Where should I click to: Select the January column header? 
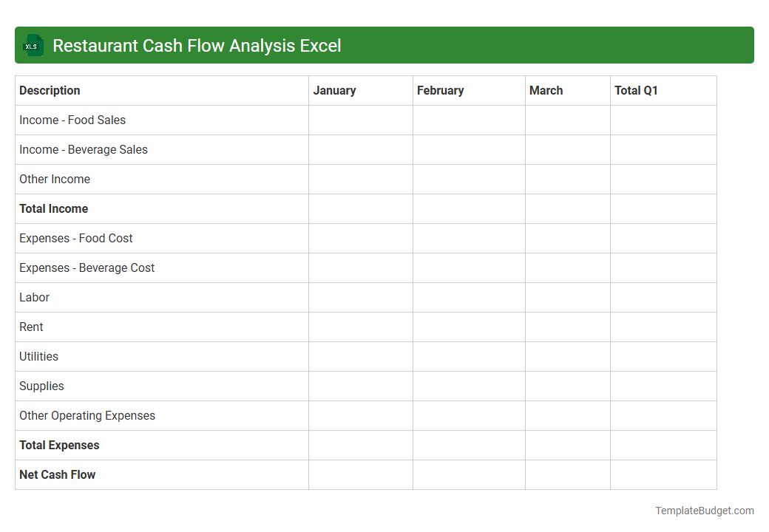334,90
